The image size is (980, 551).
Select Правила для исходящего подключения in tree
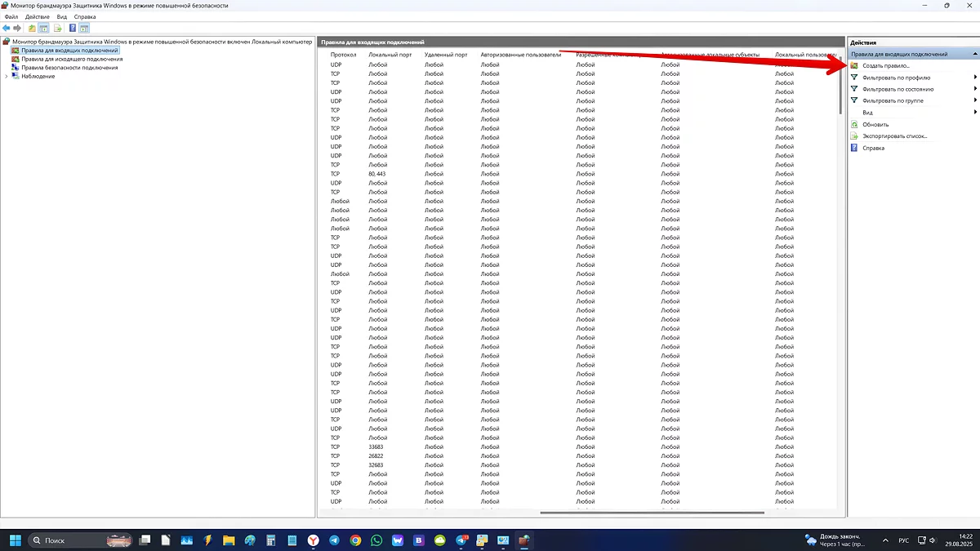point(72,59)
